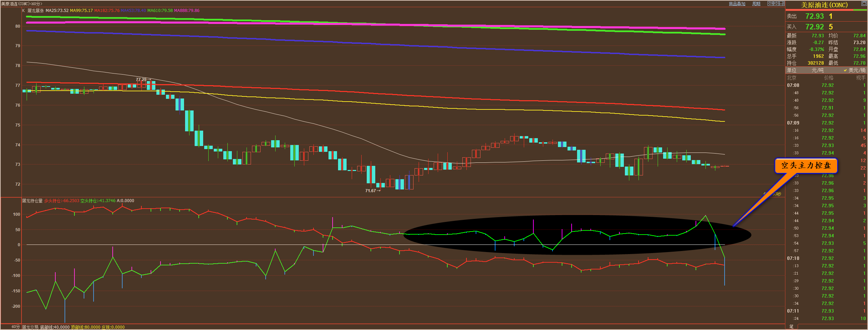The height and width of the screenshot is (330, 868).
Task: Click the 屠龙交易 indicator label at bottom
Action: (x=30, y=327)
